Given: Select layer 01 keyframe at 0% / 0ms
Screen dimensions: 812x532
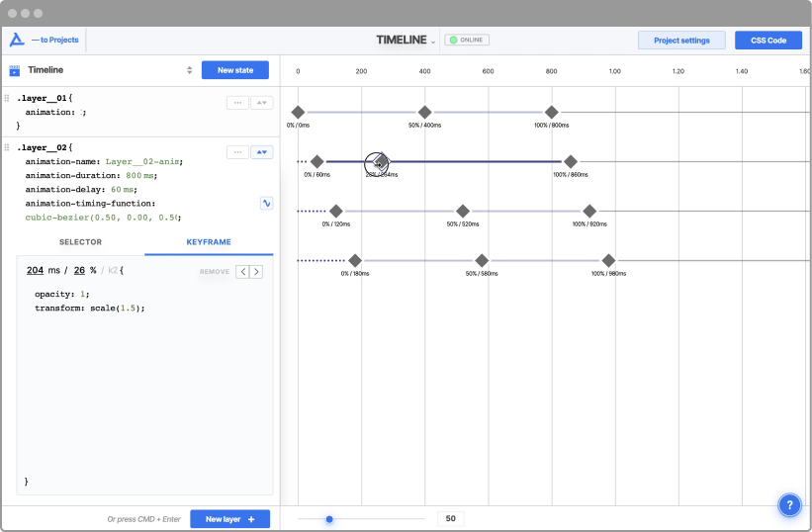Looking at the screenshot, I should click(298, 112).
